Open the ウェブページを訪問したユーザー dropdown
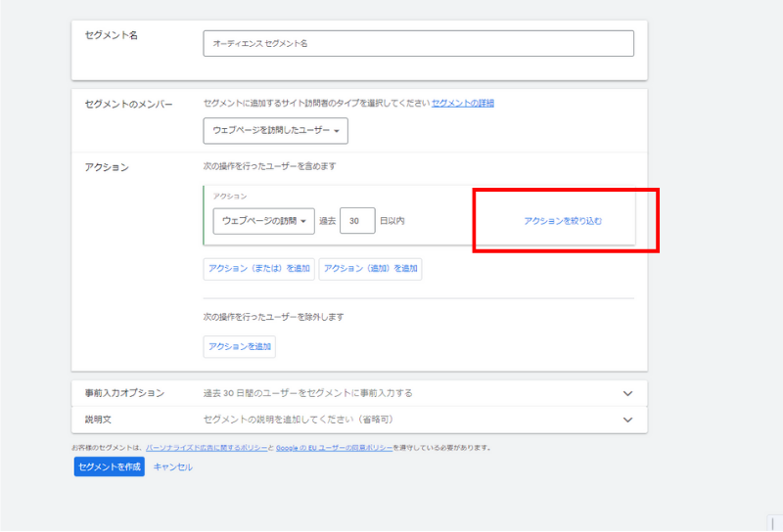The width and height of the screenshot is (783, 532). (275, 130)
